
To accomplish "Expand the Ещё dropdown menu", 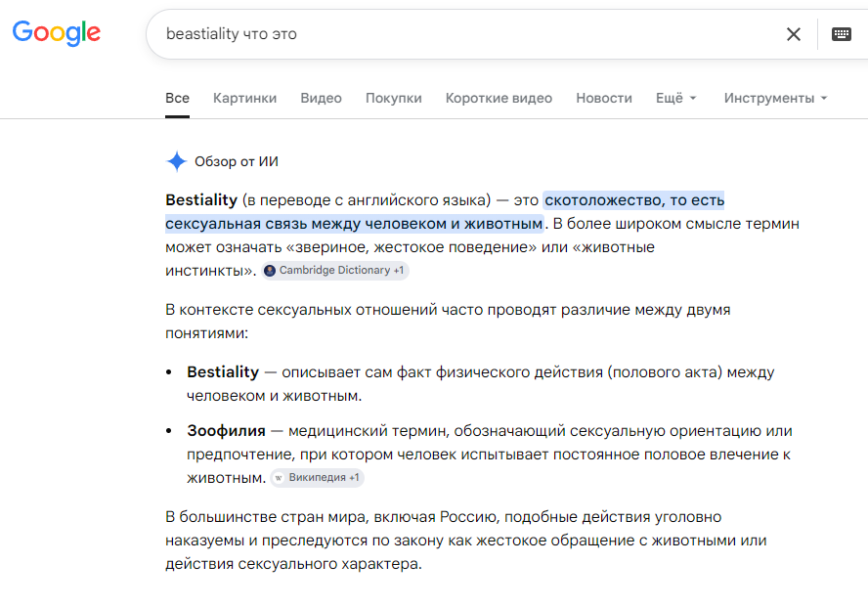I will [675, 98].
